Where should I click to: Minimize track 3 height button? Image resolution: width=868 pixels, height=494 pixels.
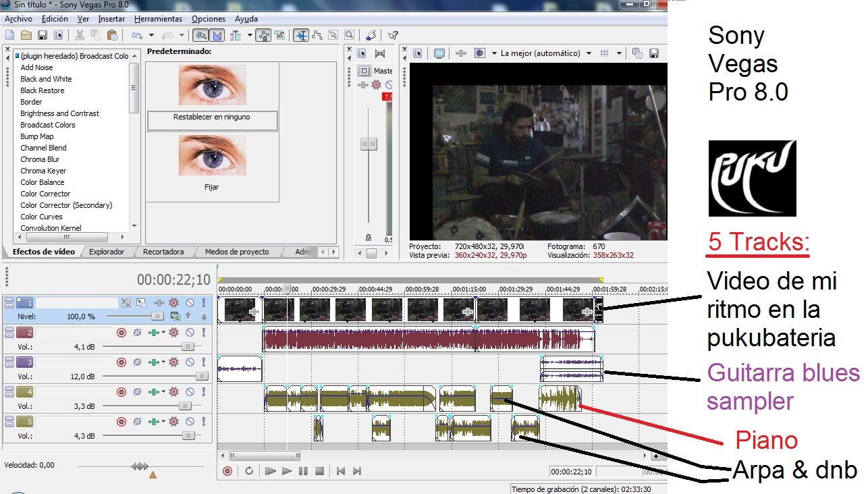click(x=9, y=359)
